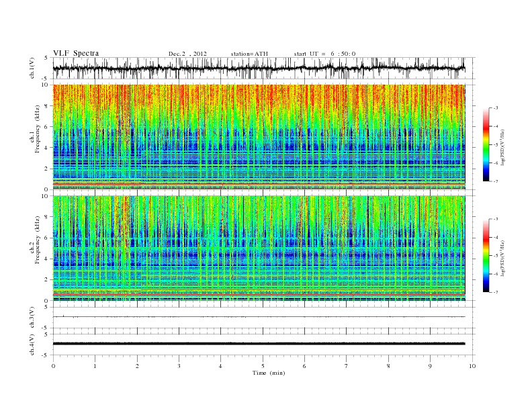Viewport: 532px width, 411px height.
Task: Click the ch.1 voltage waveform trace
Action: (x=259, y=68)
